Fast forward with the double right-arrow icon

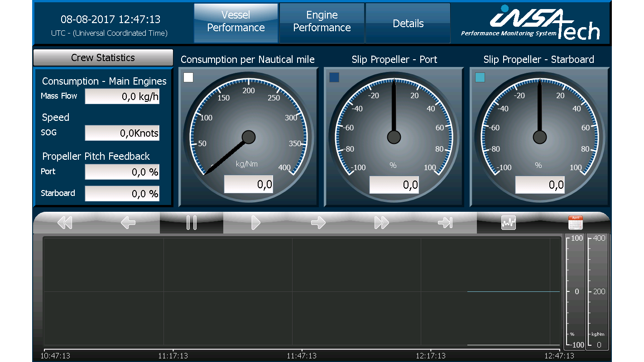(382, 222)
